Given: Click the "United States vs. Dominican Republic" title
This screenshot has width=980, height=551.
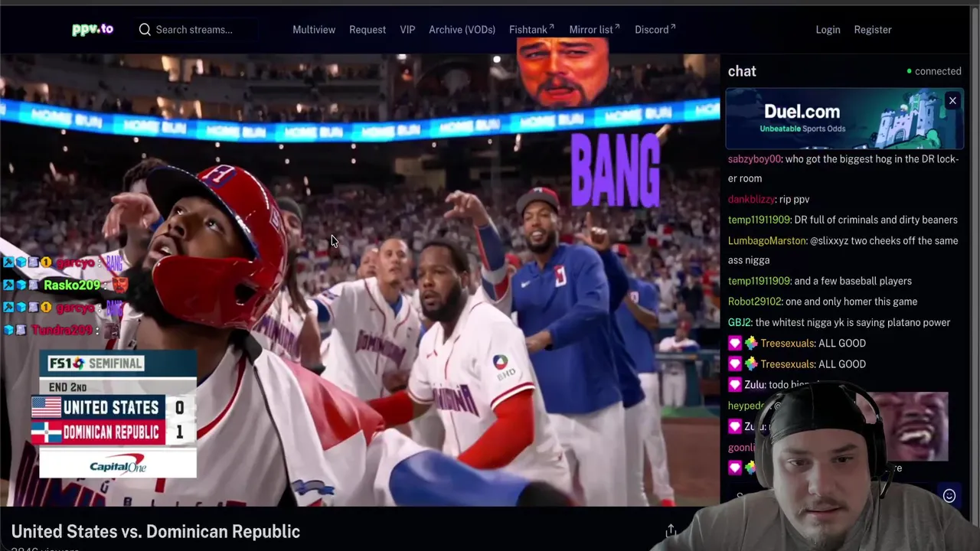Looking at the screenshot, I should (x=155, y=531).
